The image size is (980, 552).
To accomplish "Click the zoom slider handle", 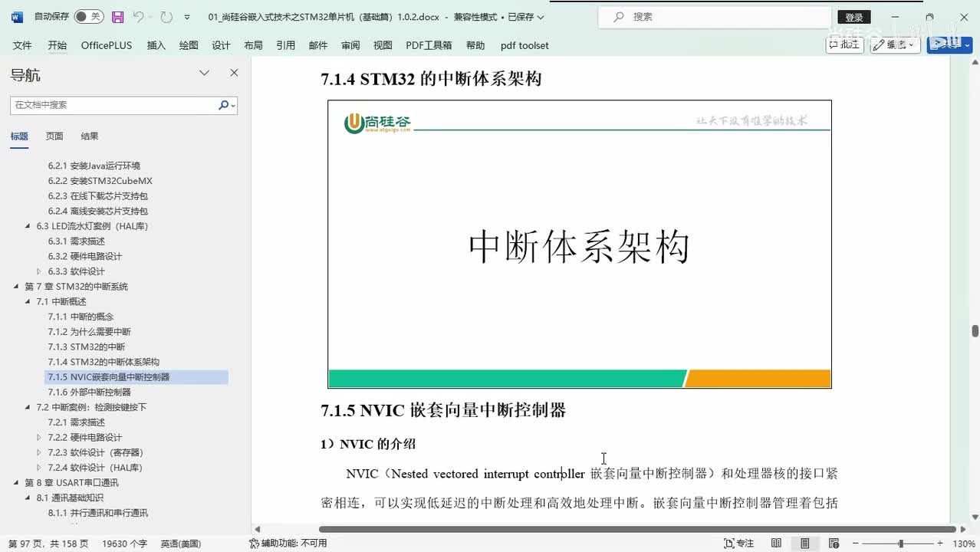I will (x=901, y=544).
